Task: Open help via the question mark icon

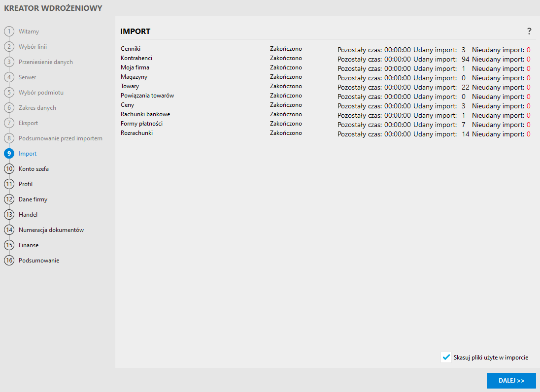Action: tap(529, 32)
